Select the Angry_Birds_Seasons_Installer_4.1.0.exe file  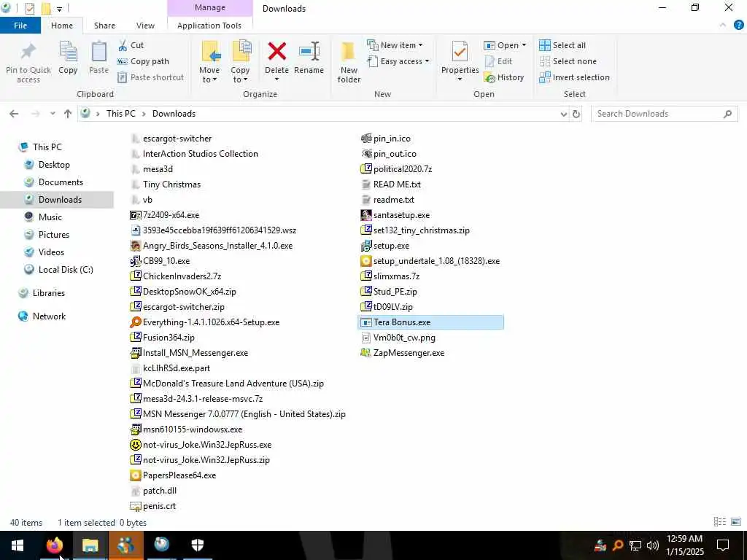pos(212,246)
